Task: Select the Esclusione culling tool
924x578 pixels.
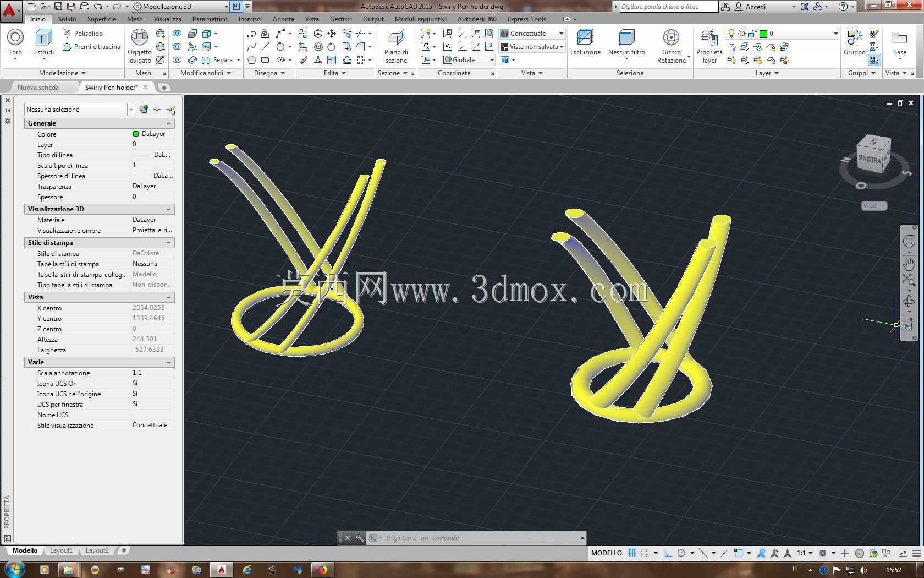Action: tap(585, 42)
